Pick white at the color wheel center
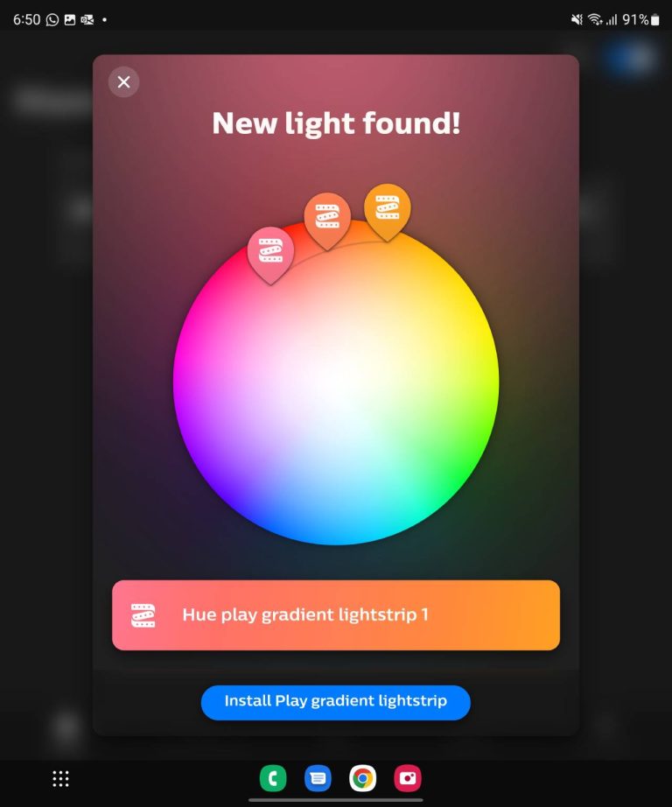This screenshot has width=672, height=807. (x=336, y=382)
